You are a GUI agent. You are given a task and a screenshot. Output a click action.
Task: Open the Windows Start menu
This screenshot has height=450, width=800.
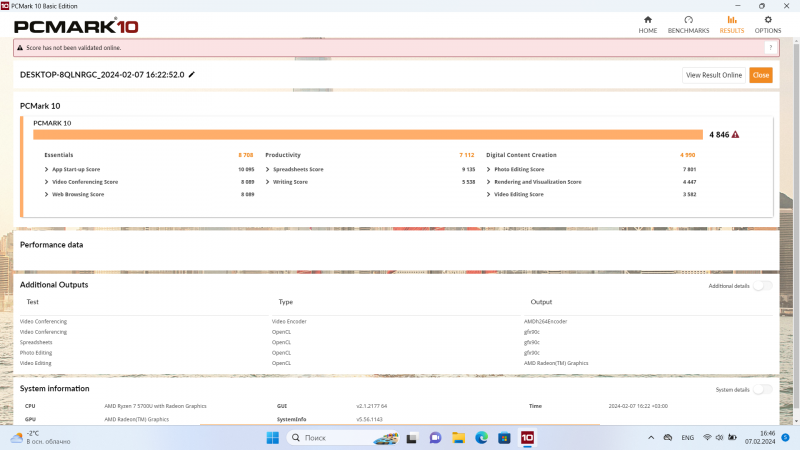(x=272, y=438)
